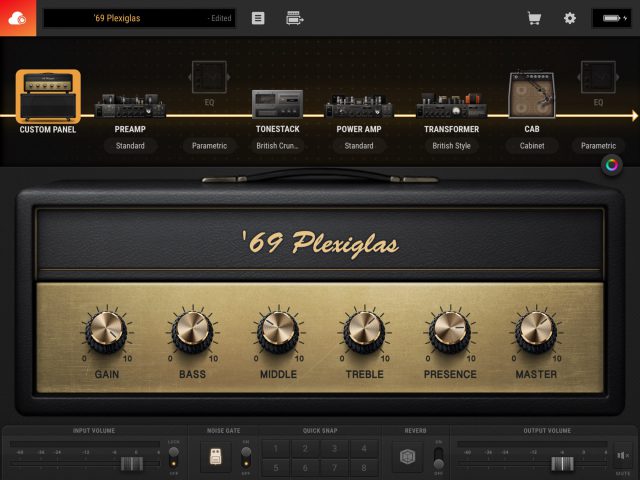Select the Cab cabinet icon
Screen dimensions: 640x480
pos(532,96)
